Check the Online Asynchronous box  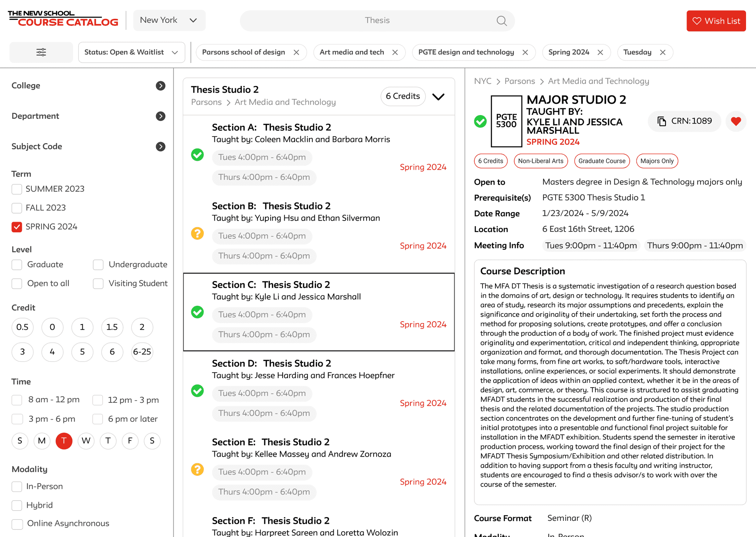point(17,524)
